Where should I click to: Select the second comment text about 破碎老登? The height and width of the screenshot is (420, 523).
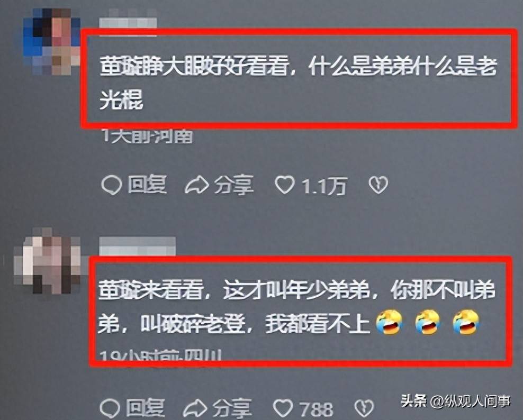[296, 307]
